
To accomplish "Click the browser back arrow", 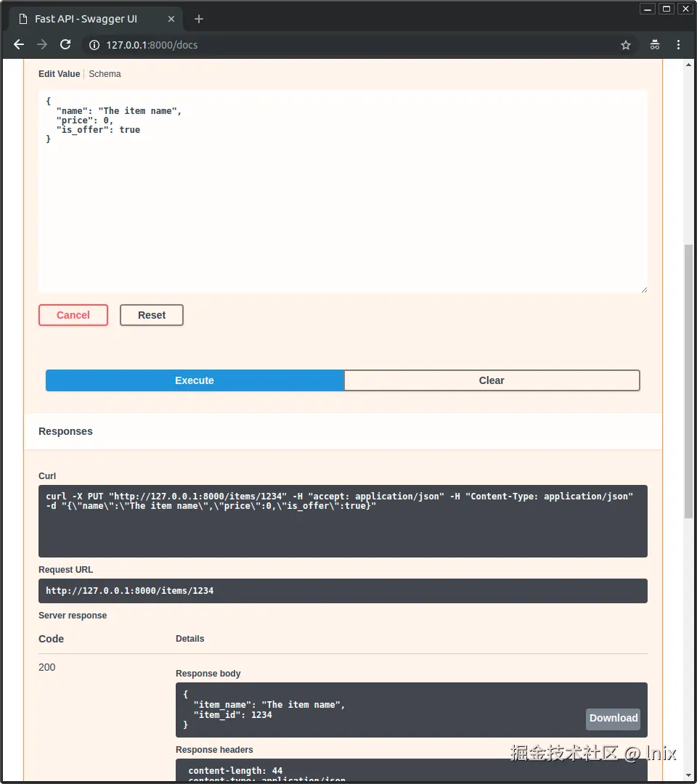I will pyautogui.click(x=18, y=44).
